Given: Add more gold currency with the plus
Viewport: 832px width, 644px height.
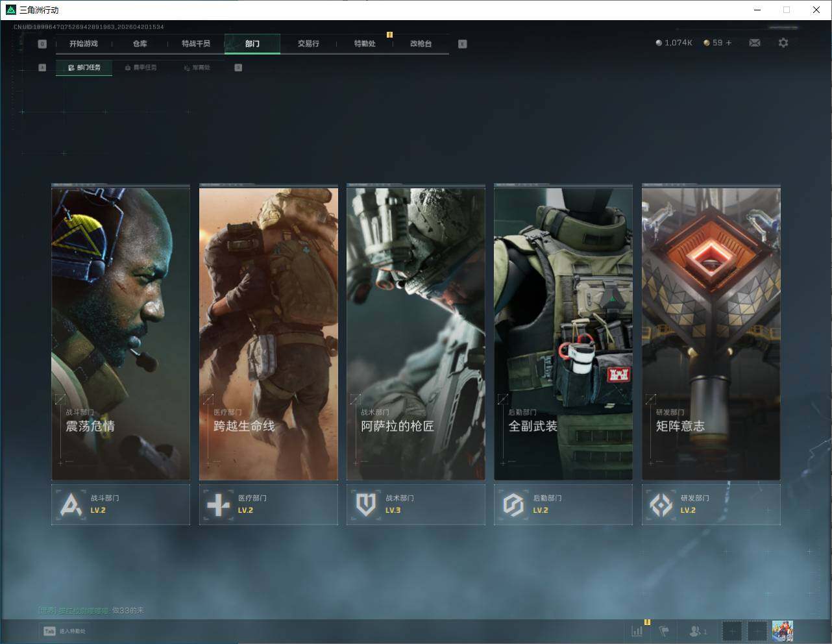Looking at the screenshot, I should (729, 43).
